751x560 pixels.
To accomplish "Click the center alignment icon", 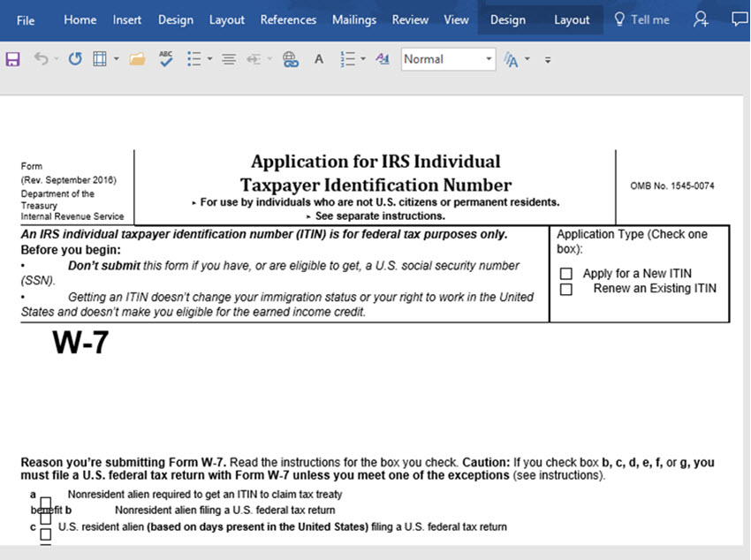I will pyautogui.click(x=229, y=59).
